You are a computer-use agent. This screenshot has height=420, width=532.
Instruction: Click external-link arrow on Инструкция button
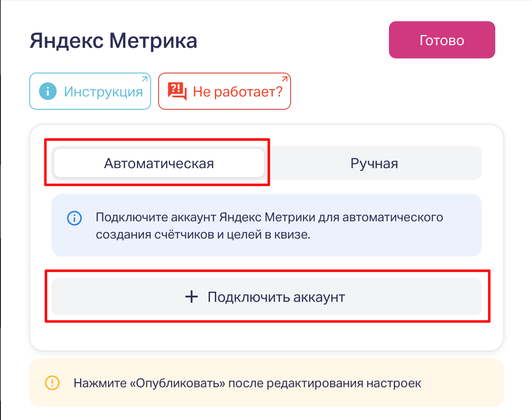click(144, 79)
